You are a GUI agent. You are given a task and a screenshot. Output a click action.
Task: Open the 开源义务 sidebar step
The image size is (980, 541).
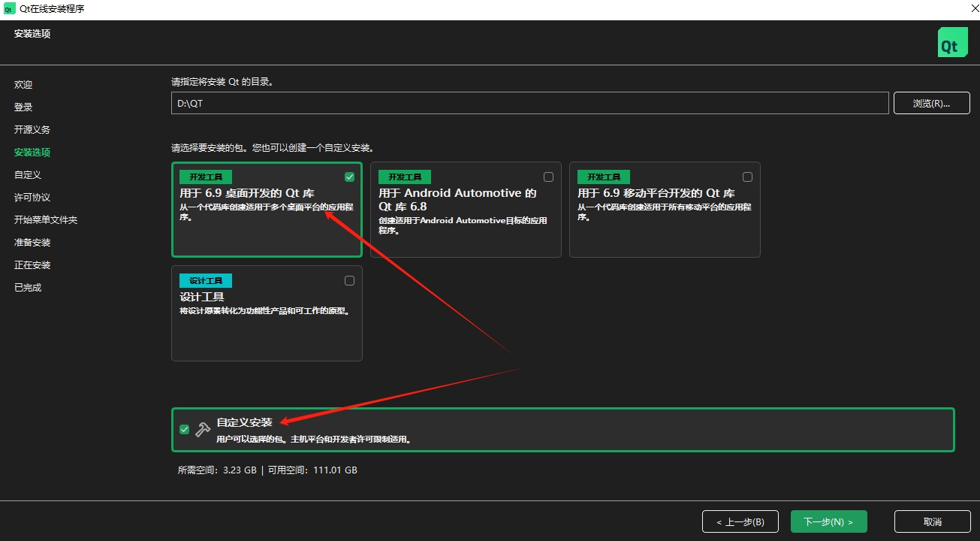click(x=32, y=129)
